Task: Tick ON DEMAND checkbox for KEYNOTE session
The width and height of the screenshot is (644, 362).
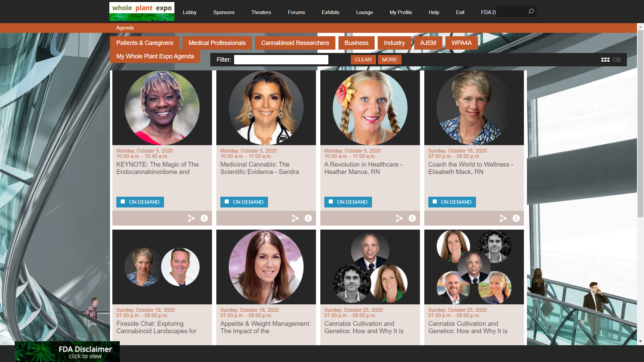Action: click(123, 202)
